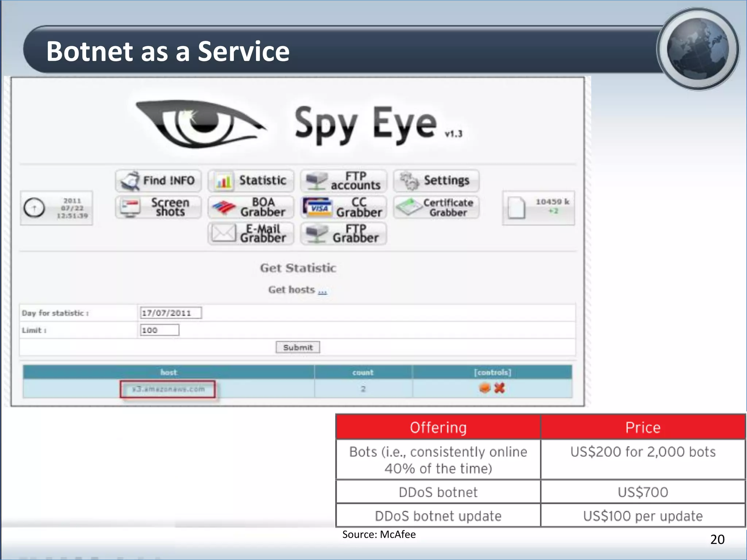747x560 pixels.
Task: Click the 'DDoS botnet' cell
Action: (x=438, y=492)
